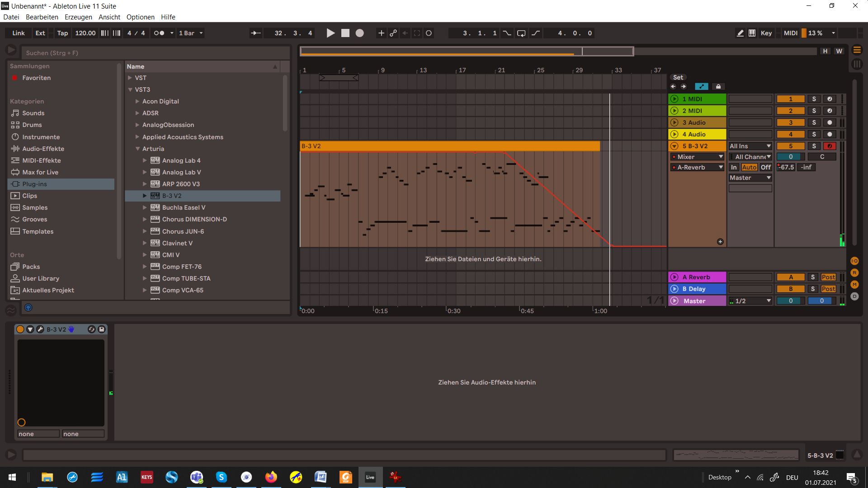Stop playback with the Stop button

pyautogui.click(x=345, y=33)
